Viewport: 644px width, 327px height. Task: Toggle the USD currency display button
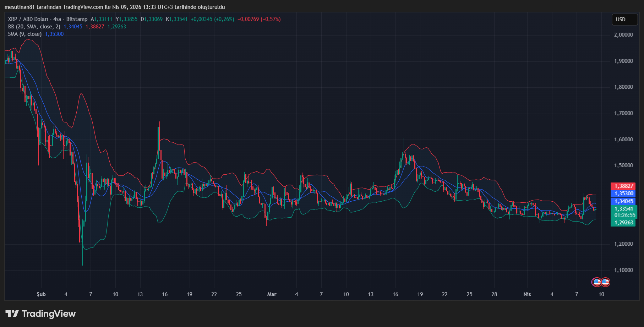624,20
